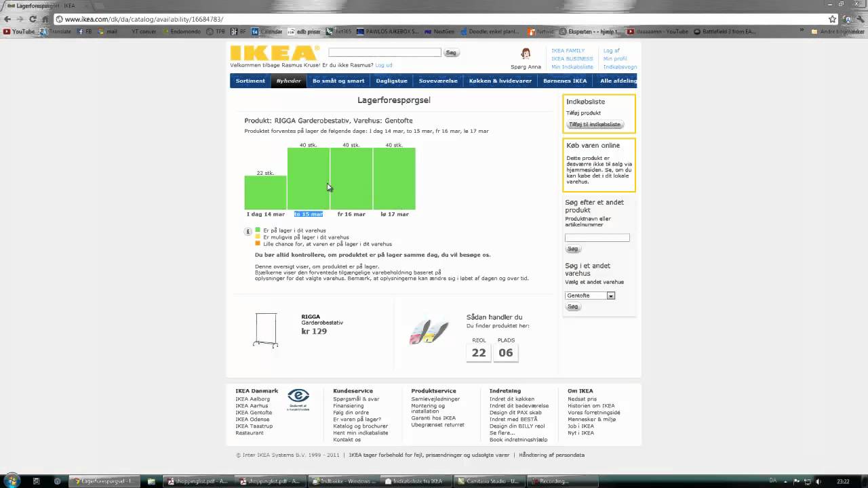Click the RIGGA clothes rack product image
This screenshot has width=868, height=488.
[266, 329]
